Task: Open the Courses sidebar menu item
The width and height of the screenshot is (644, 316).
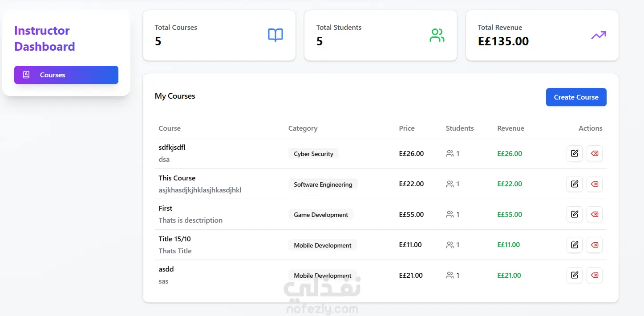Action: point(66,75)
